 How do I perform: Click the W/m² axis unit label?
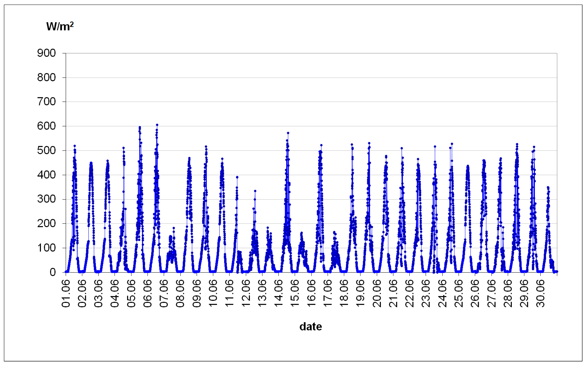(60, 26)
